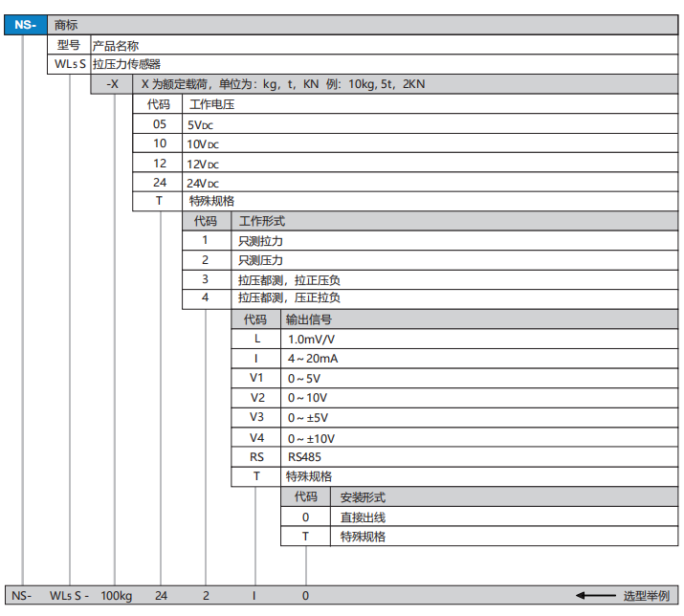Click the 0～10V output value
Viewport: 684px width, 616px height.
(x=307, y=398)
